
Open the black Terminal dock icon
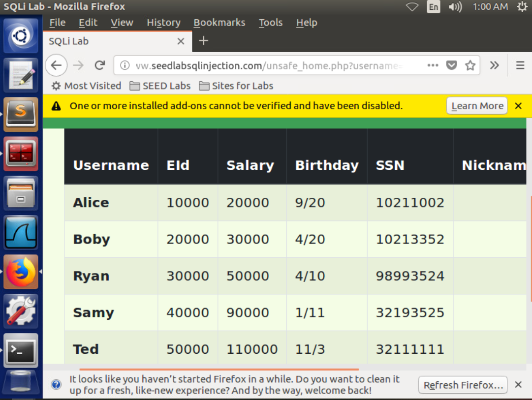coord(21,351)
